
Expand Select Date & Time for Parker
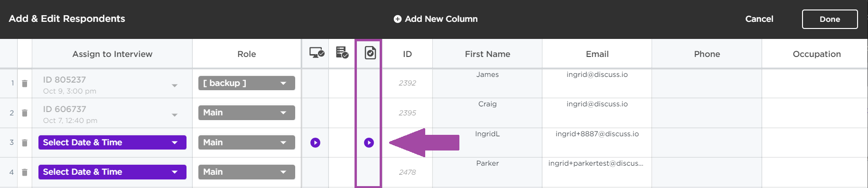tap(112, 172)
